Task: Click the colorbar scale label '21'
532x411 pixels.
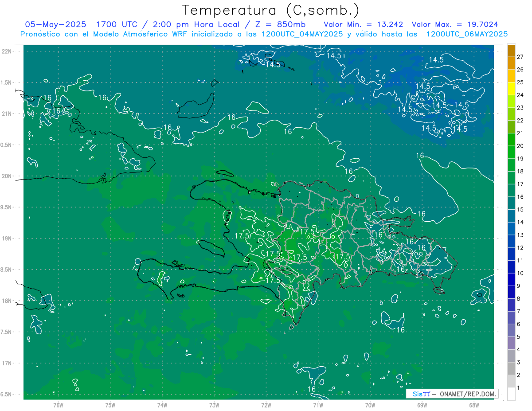Action: click(520, 133)
